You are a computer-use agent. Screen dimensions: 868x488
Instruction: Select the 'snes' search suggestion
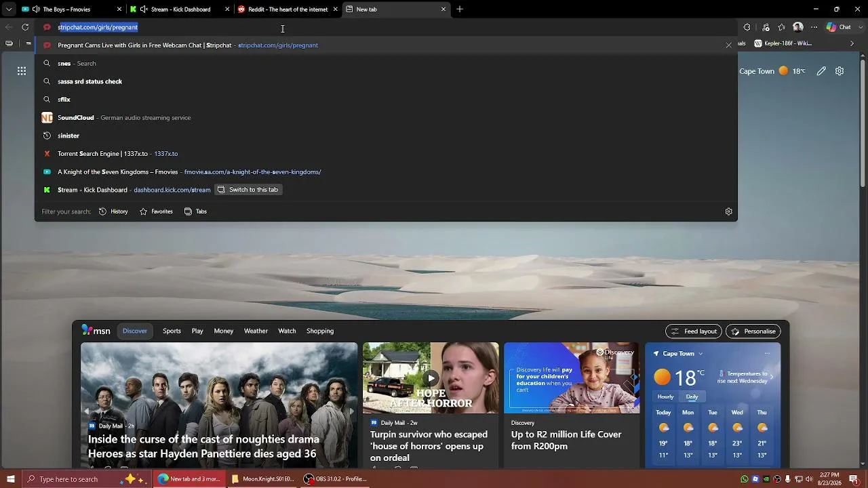tap(386, 63)
